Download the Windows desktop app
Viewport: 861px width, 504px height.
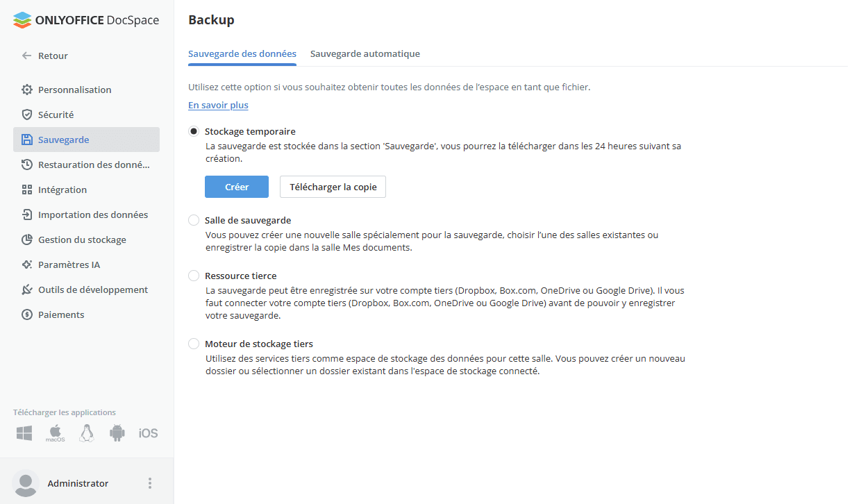click(24, 433)
